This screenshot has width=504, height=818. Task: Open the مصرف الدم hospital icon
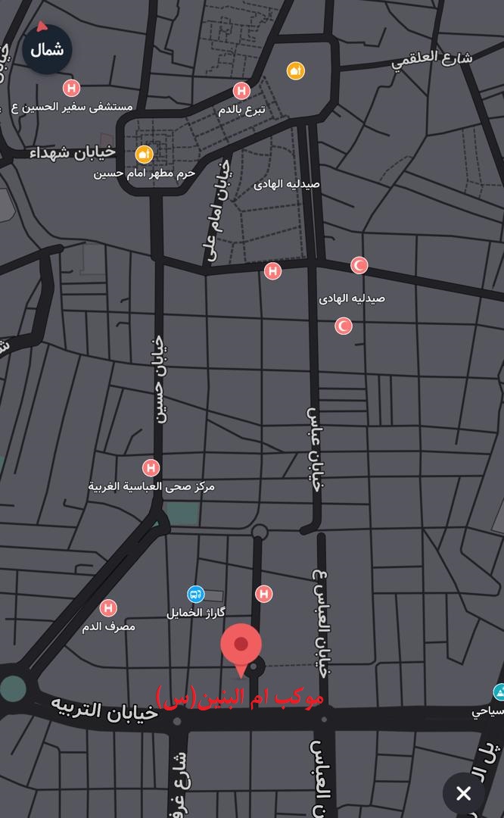108,608
